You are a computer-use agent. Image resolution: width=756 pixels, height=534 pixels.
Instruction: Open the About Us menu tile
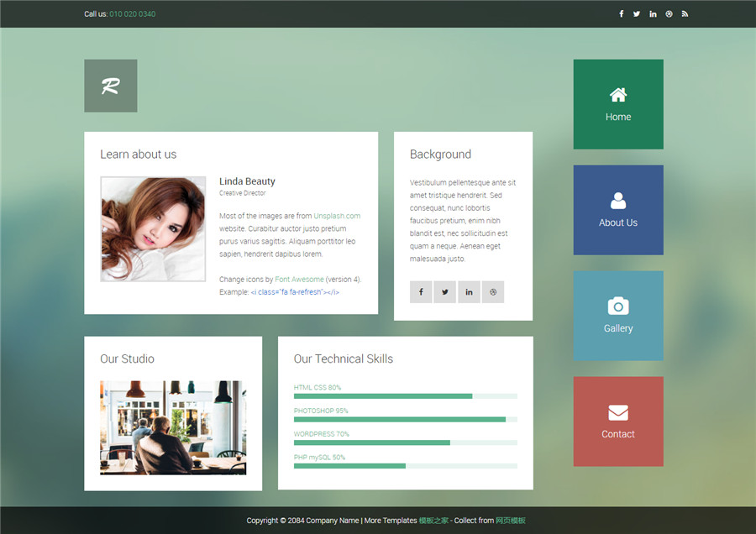coord(618,210)
